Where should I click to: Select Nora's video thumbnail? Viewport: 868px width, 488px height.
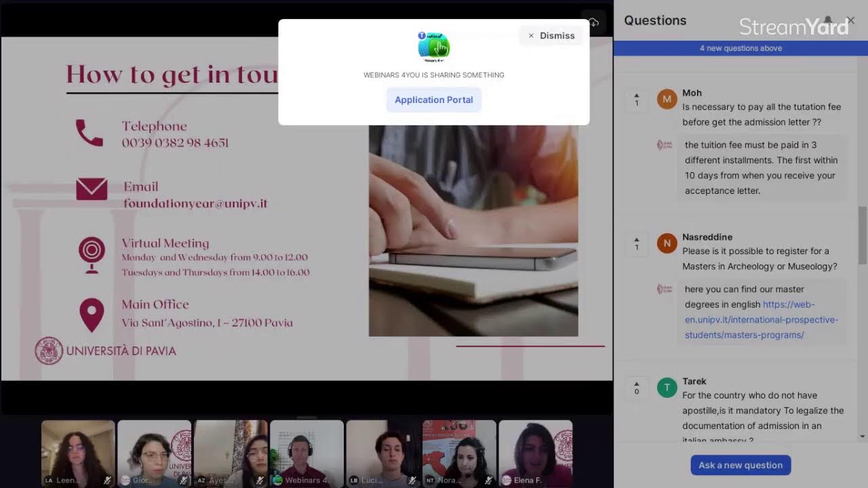459,453
